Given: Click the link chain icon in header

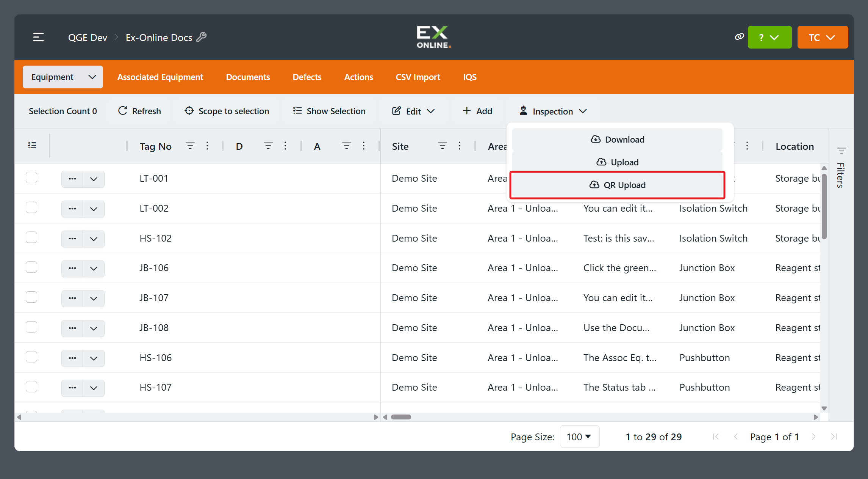Looking at the screenshot, I should pos(739,37).
